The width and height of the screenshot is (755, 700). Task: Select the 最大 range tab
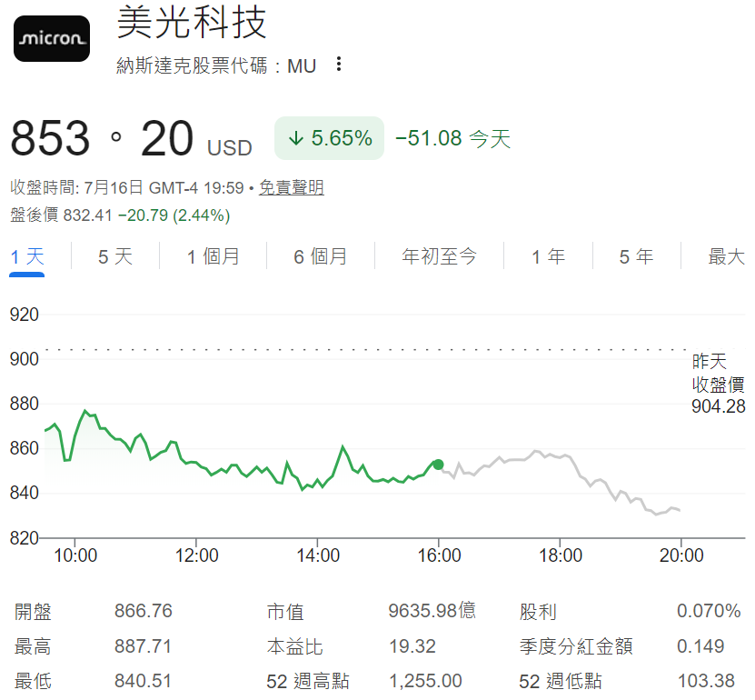click(726, 256)
